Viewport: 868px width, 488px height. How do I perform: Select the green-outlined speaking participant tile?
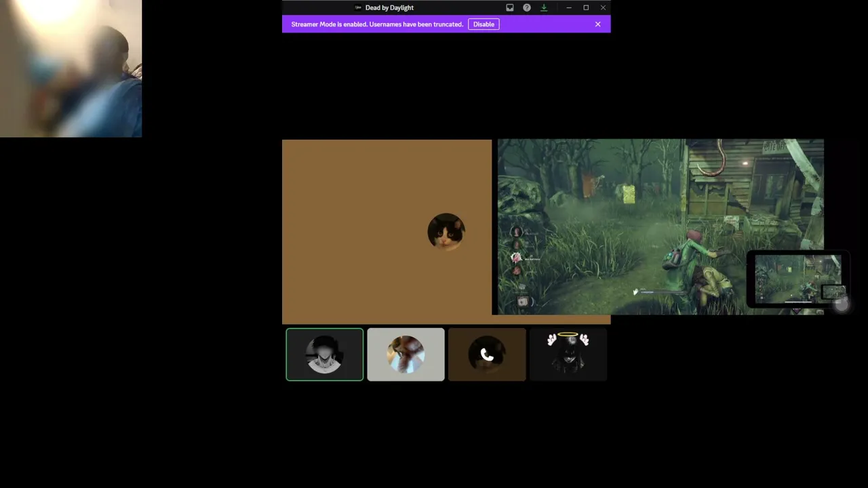point(324,354)
